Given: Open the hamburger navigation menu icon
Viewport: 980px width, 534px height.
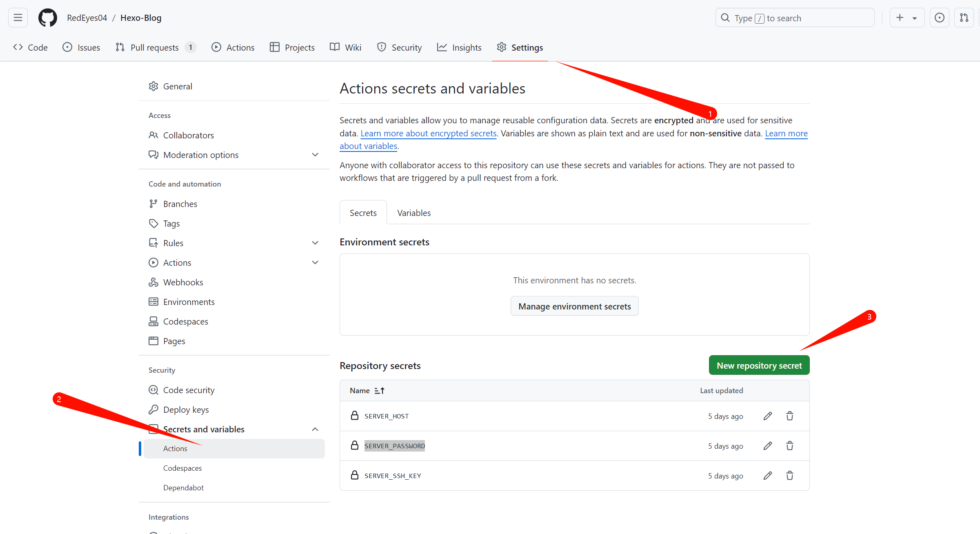Looking at the screenshot, I should point(18,18).
